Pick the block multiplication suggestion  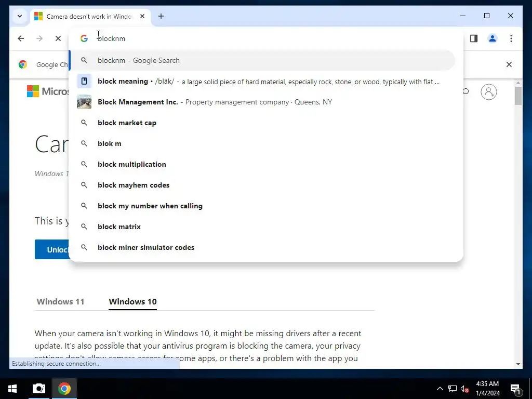pyautogui.click(x=262, y=164)
